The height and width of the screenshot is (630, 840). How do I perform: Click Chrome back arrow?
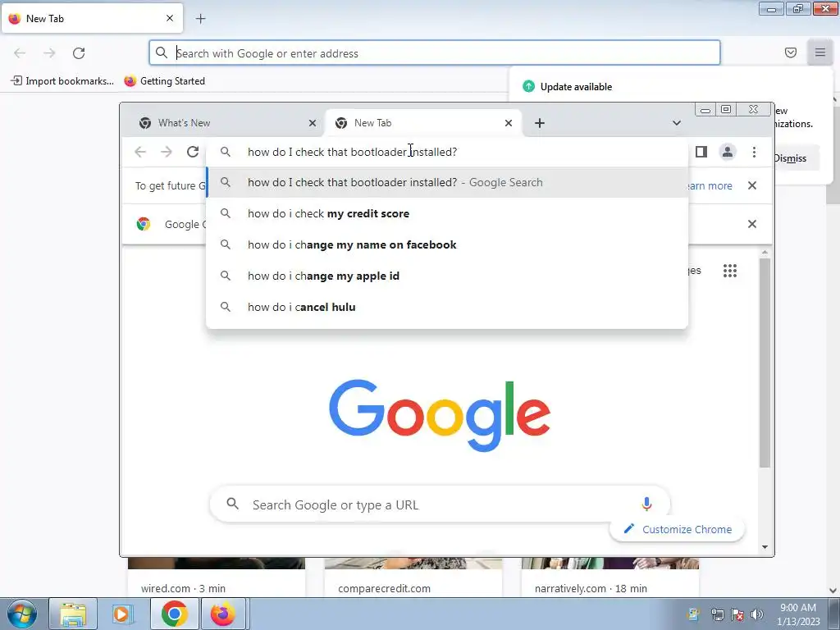(140, 152)
